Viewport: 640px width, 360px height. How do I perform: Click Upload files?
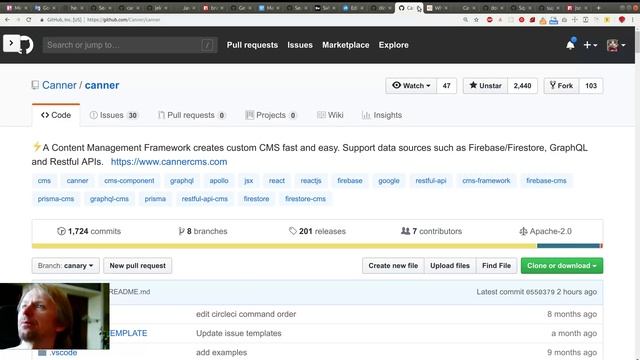click(450, 266)
